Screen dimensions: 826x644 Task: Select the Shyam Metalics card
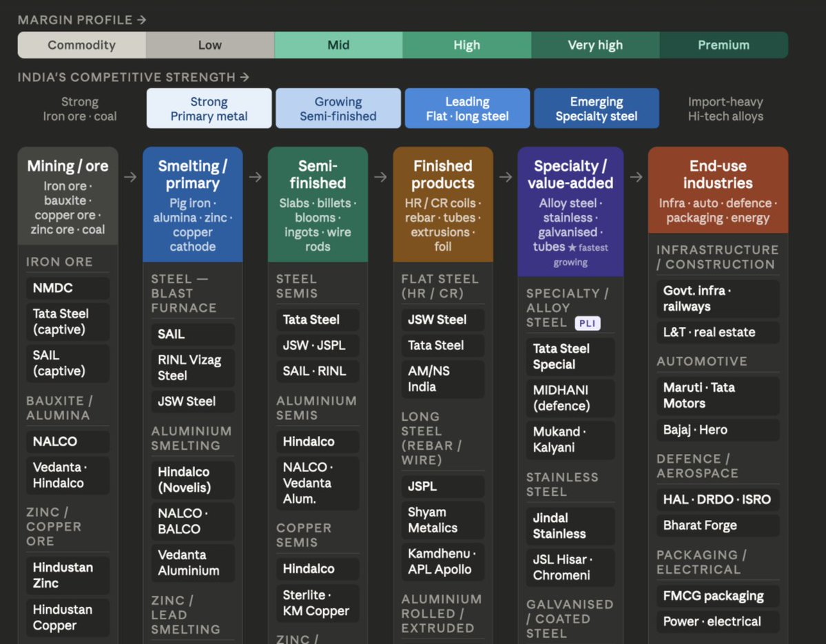(443, 521)
